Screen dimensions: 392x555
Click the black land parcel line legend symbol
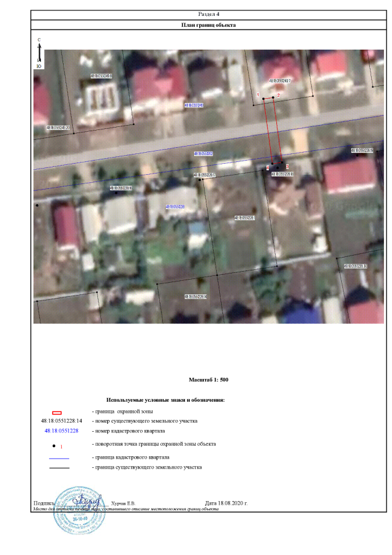59,468
